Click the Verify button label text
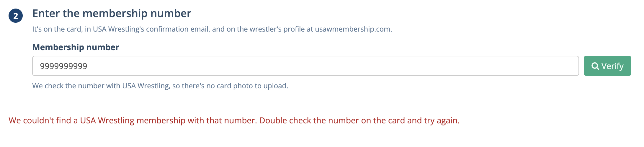 pyautogui.click(x=612, y=66)
